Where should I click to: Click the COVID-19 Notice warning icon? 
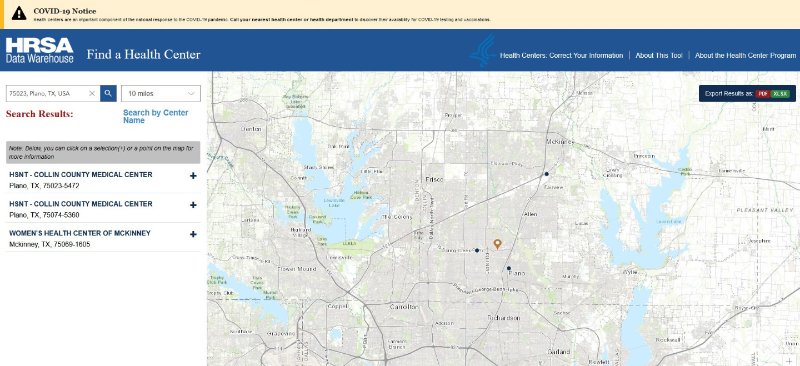point(19,14)
